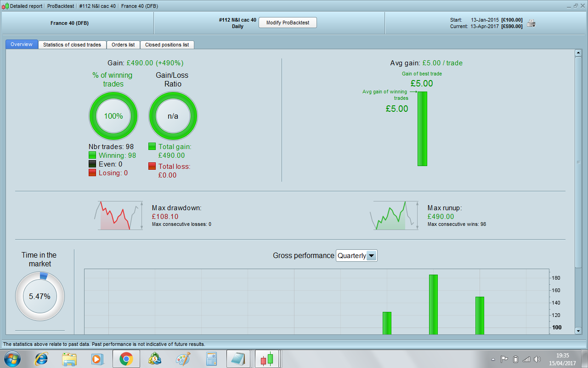Image resolution: width=588 pixels, height=368 pixels.
Task: Open the Statistics of closed trades tab
Action: tap(72, 45)
